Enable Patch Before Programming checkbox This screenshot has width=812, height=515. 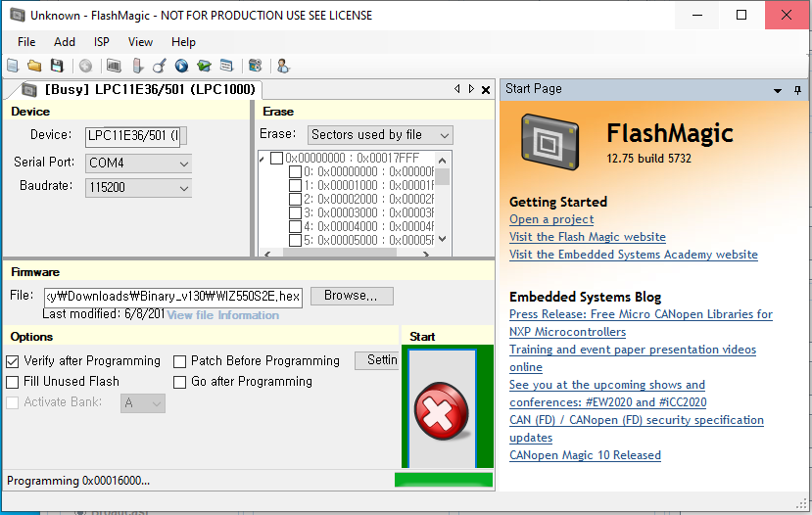point(179,361)
